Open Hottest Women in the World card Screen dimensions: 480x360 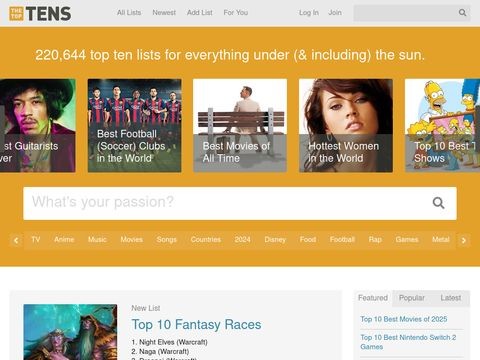pos(346,125)
